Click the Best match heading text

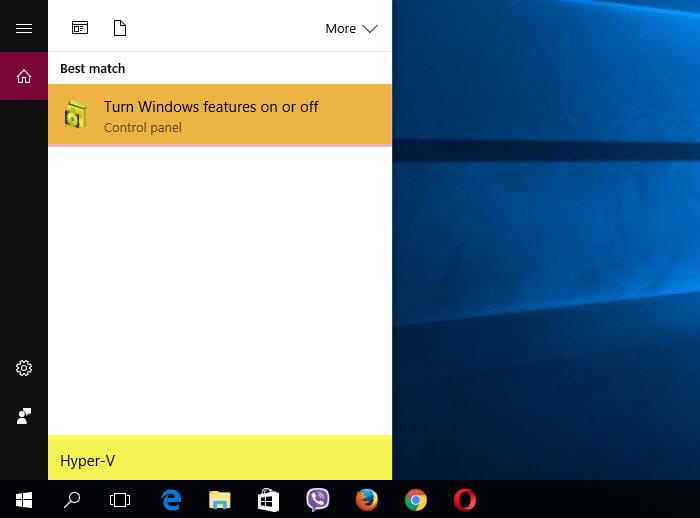point(92,68)
